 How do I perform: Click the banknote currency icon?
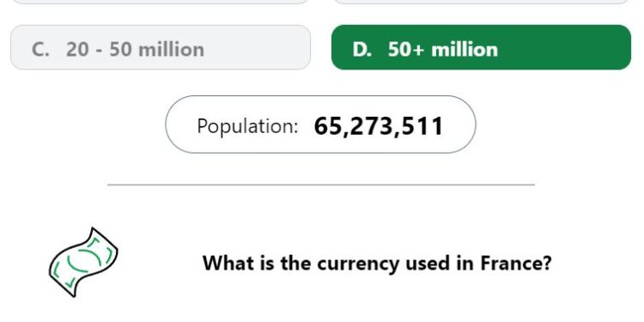(x=83, y=262)
